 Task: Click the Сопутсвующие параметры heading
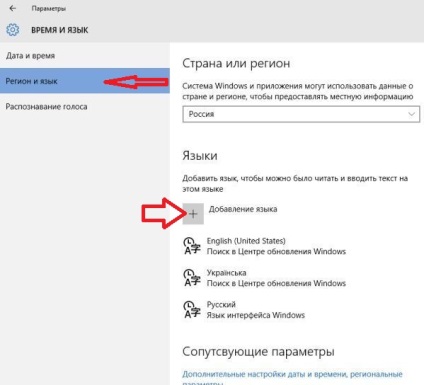point(258,352)
